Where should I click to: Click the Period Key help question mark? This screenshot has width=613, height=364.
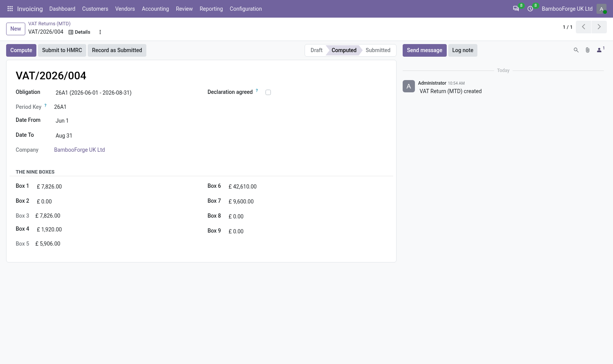point(45,105)
